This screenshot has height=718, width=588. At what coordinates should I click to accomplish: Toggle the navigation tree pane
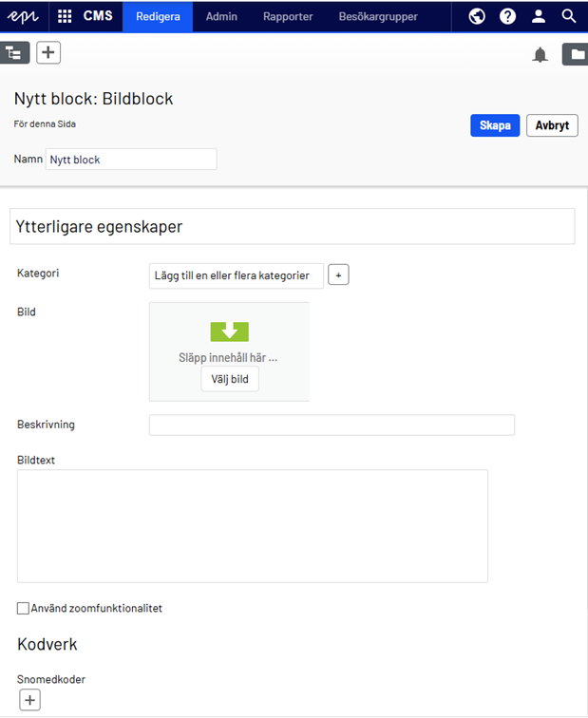click(x=14, y=53)
